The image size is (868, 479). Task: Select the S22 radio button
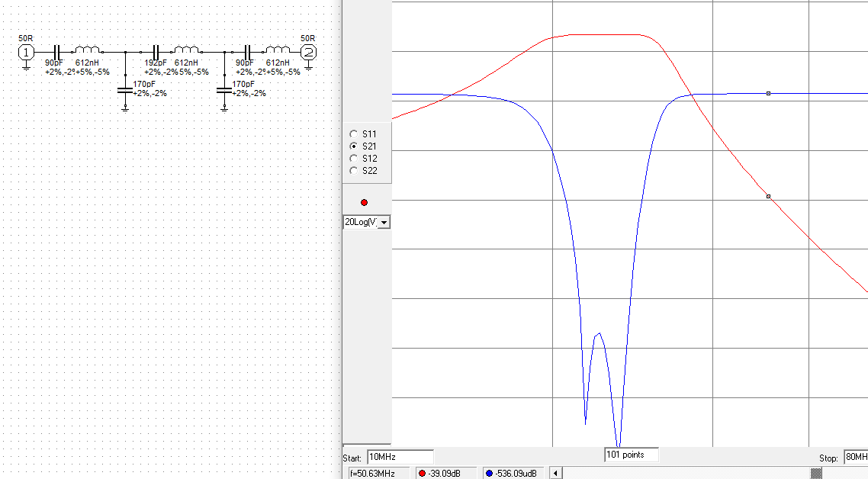353,170
